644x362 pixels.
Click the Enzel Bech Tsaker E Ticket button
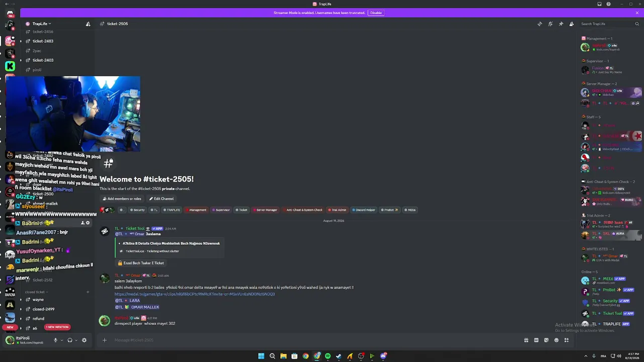[140, 263]
